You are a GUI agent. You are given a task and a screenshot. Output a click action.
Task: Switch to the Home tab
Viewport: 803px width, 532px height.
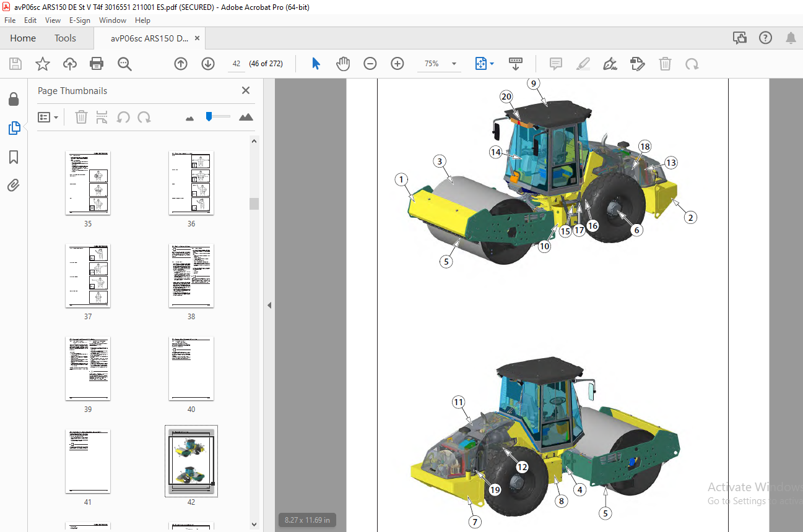pyautogui.click(x=23, y=38)
